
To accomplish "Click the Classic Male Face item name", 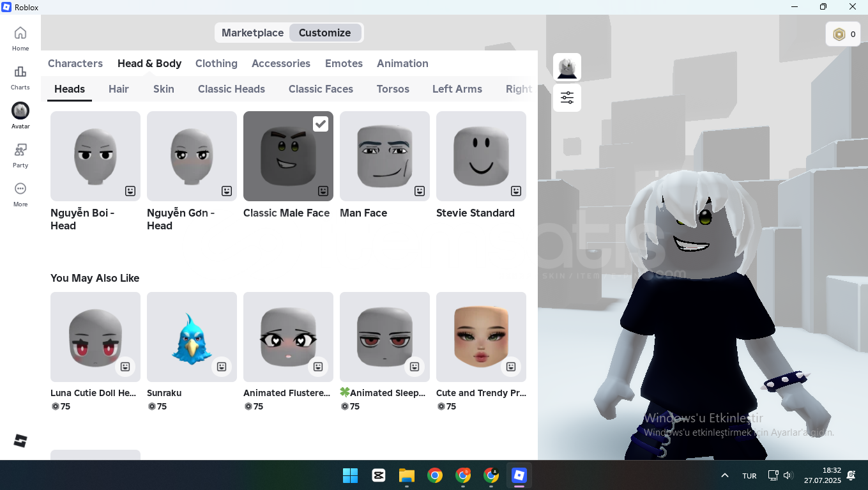I will pos(286,213).
